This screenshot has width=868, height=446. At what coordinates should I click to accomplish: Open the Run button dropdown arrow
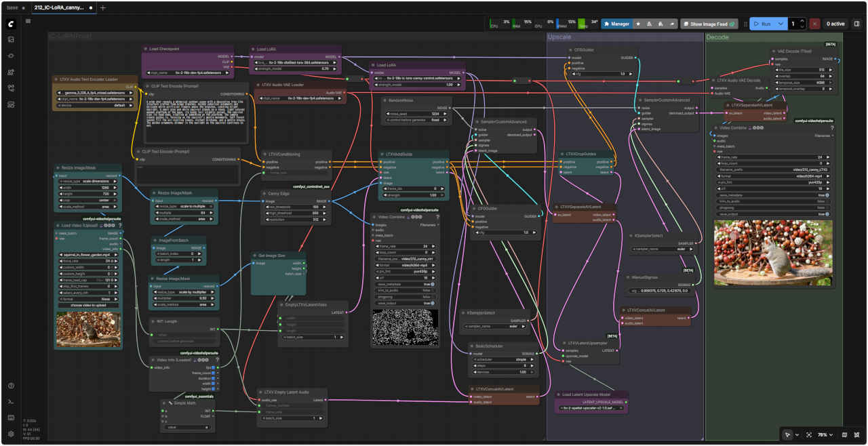[x=781, y=24]
